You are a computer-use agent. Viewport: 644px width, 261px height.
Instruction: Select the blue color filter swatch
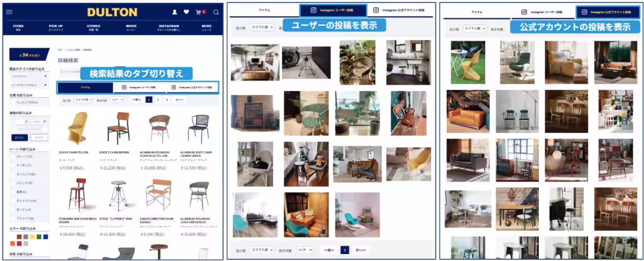pos(45,237)
